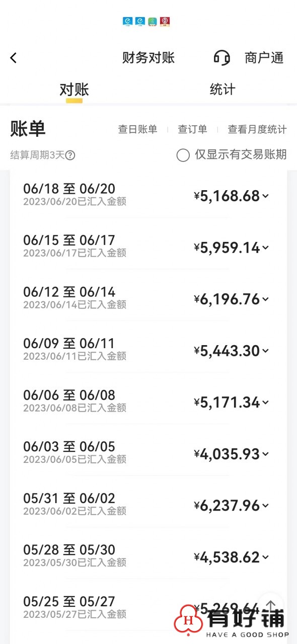The height and width of the screenshot is (644, 297).
Task: Tap the 商户通 button
Action: (x=264, y=58)
